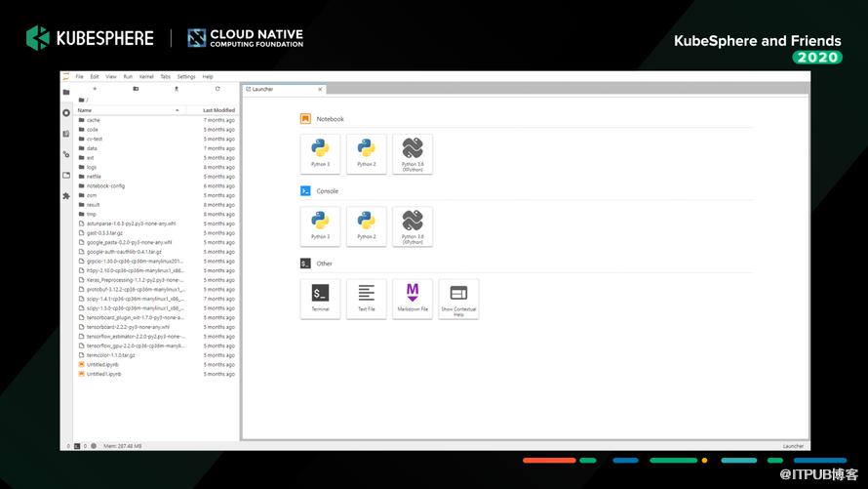Open the data folder

(x=157, y=148)
